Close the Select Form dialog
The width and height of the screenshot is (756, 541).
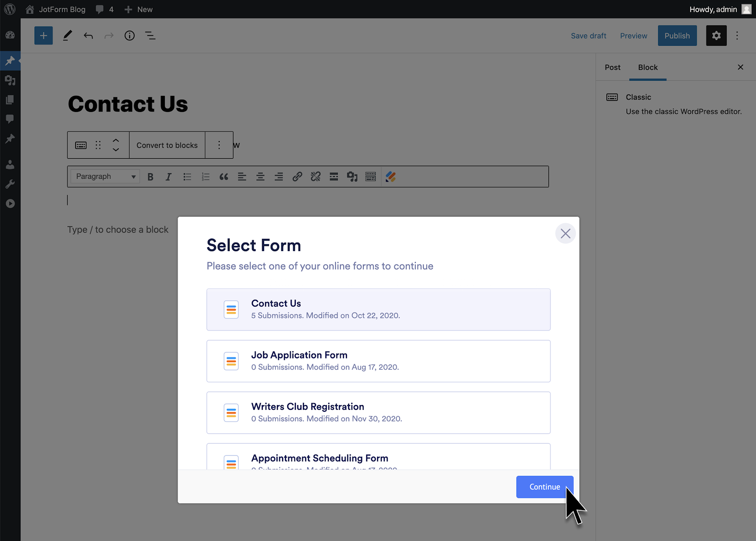[565, 234]
